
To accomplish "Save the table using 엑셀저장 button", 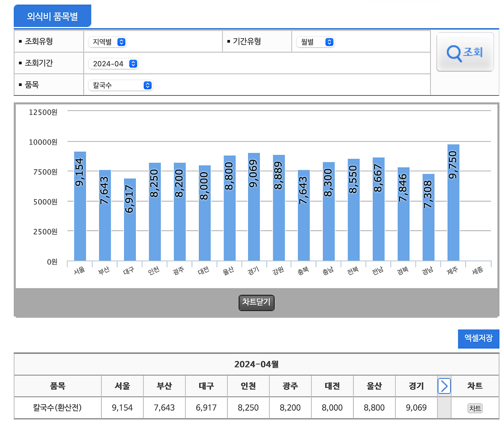I will tap(478, 339).
